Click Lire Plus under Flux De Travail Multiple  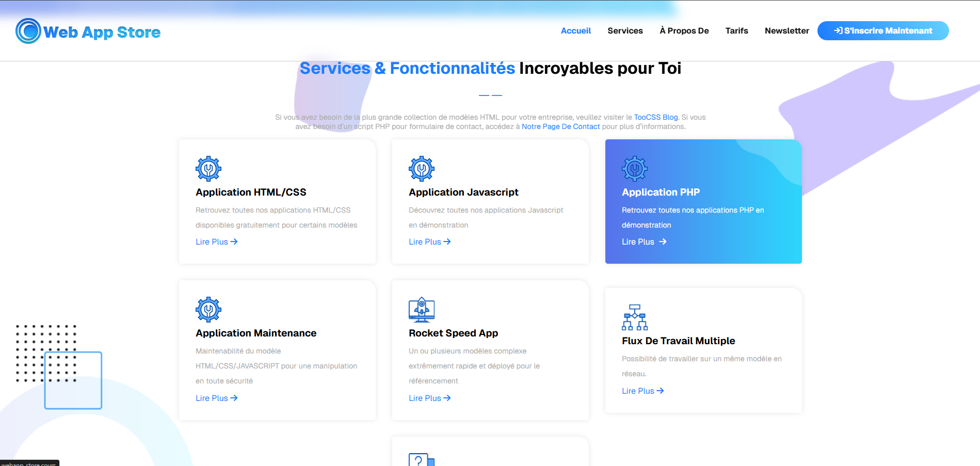642,391
